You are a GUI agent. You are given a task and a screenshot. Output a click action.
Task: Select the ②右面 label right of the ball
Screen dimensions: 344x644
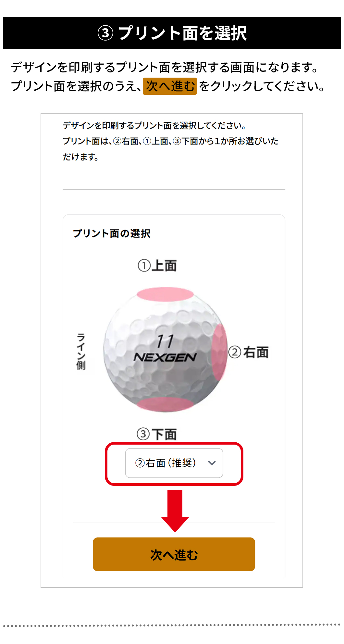(249, 352)
